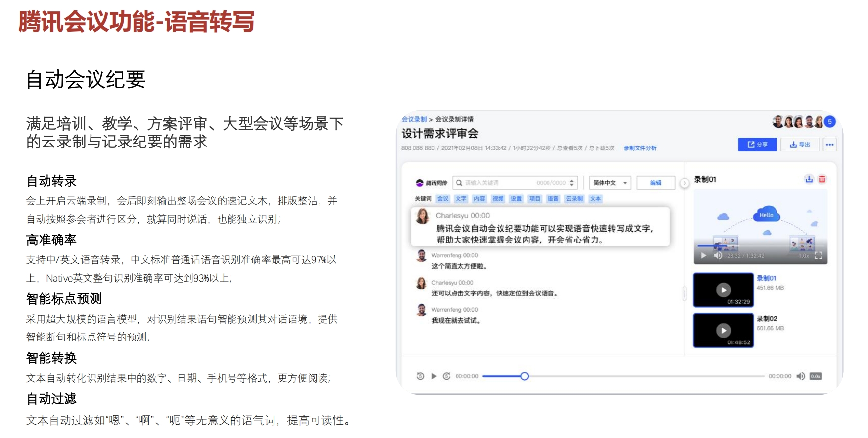Open the 录制02 thumbnail showing 01:48:52
Screen dimensions: 868x438
723,331
